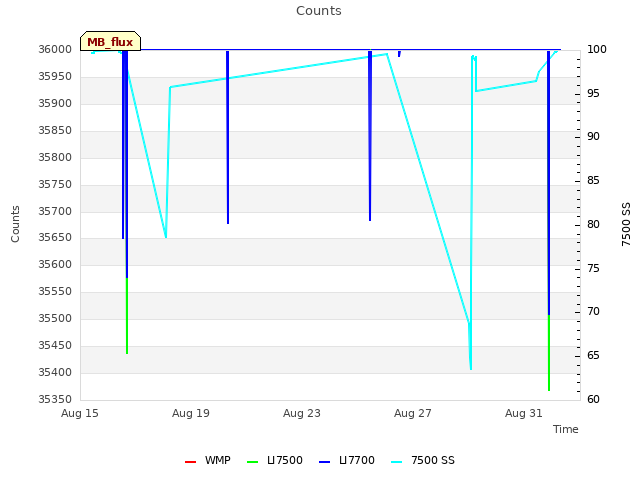
Task: Click the Aug 23 x-axis label
Action: [x=302, y=413]
